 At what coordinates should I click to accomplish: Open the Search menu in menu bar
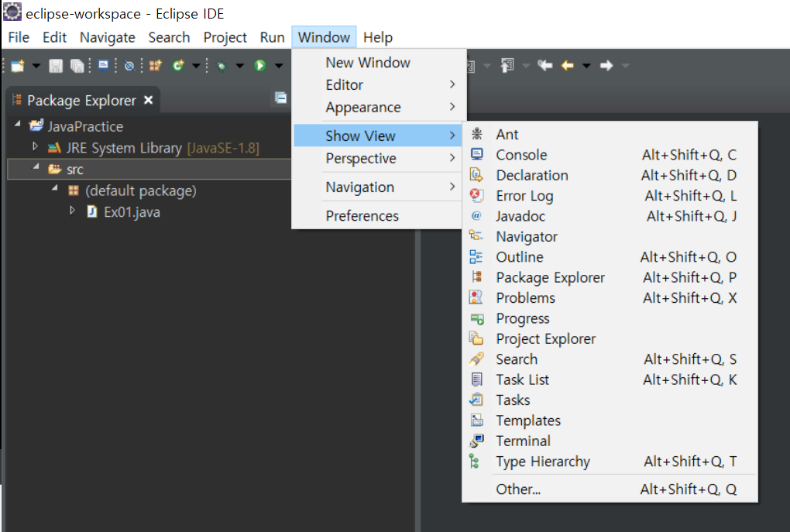coord(169,37)
